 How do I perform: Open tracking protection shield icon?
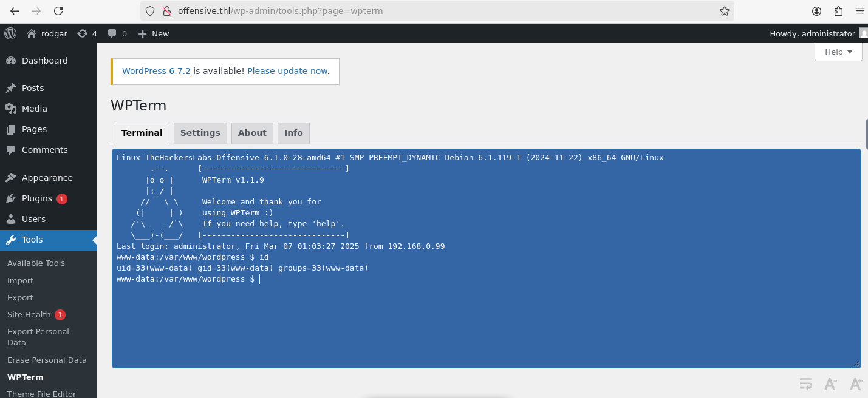pyautogui.click(x=150, y=11)
